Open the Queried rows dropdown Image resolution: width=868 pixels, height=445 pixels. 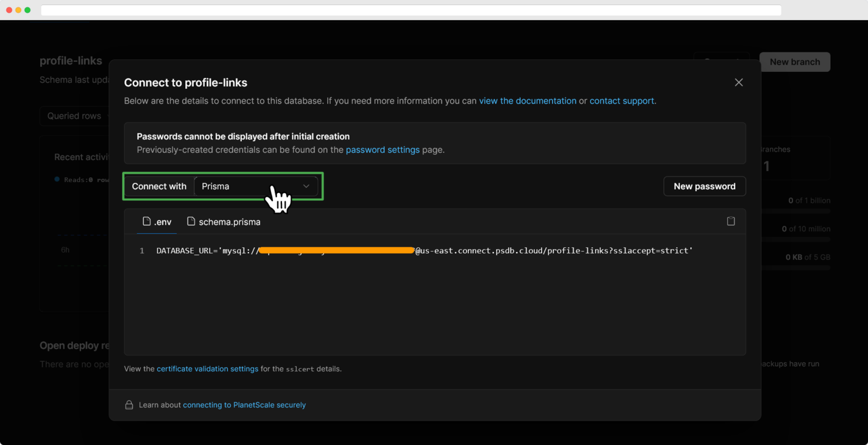74,116
